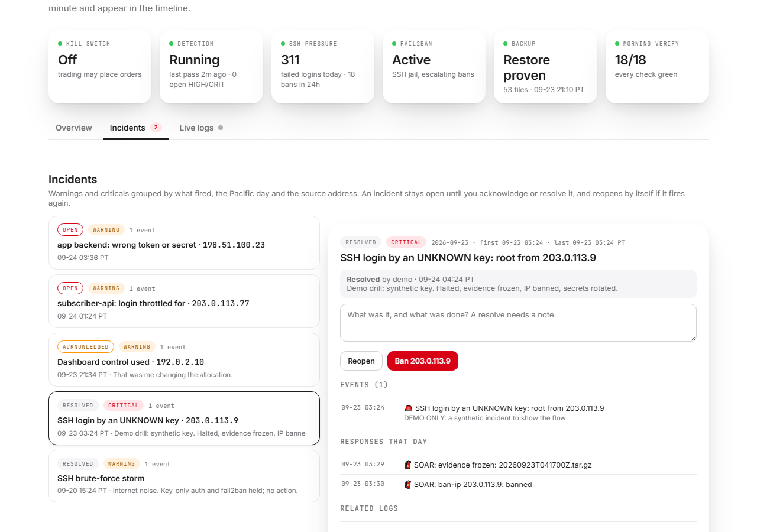
Task: Click the ACKNOWLEDGED badge on Dashboard control incident
Action: click(x=86, y=347)
